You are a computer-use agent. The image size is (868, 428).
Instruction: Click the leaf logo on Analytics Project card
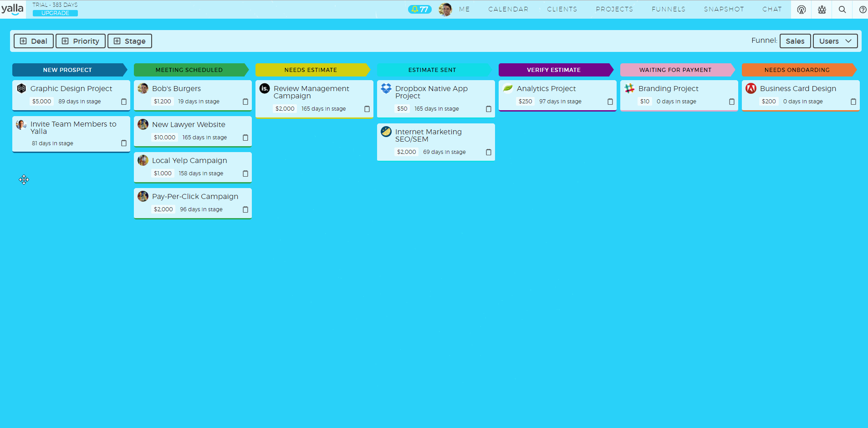tap(508, 88)
